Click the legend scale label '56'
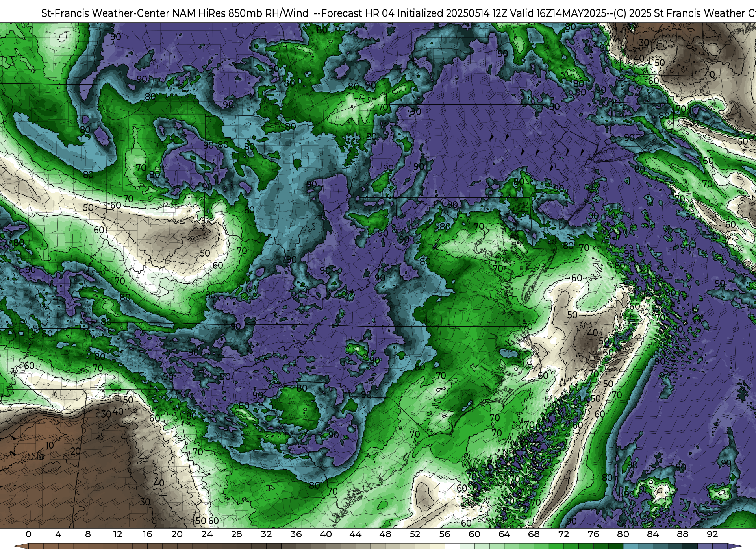The width and height of the screenshot is (756, 551). click(445, 534)
